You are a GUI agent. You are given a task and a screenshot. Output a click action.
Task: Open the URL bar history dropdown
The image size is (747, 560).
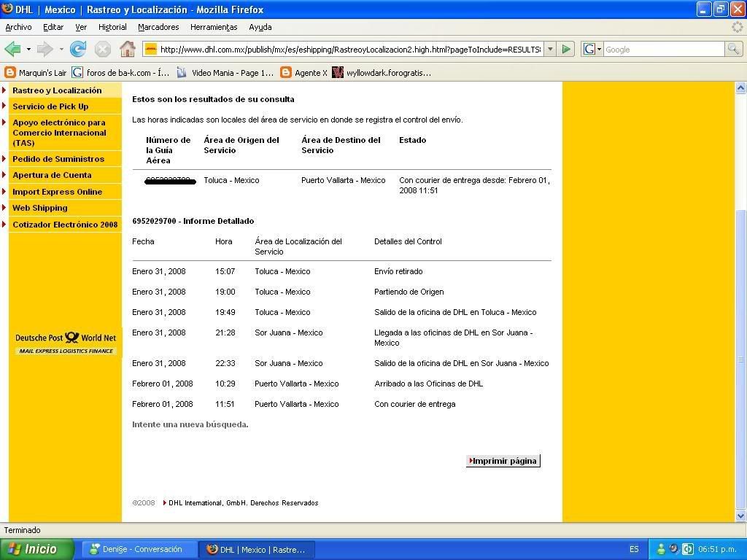click(x=550, y=49)
